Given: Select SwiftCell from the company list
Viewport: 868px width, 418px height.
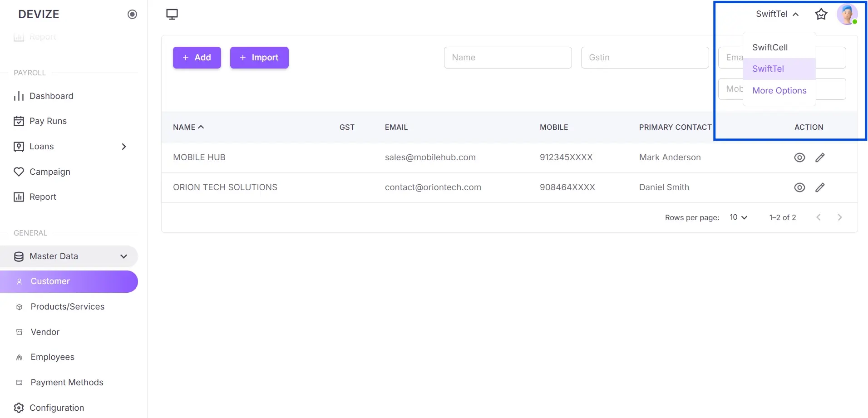Looking at the screenshot, I should click(x=779, y=47).
